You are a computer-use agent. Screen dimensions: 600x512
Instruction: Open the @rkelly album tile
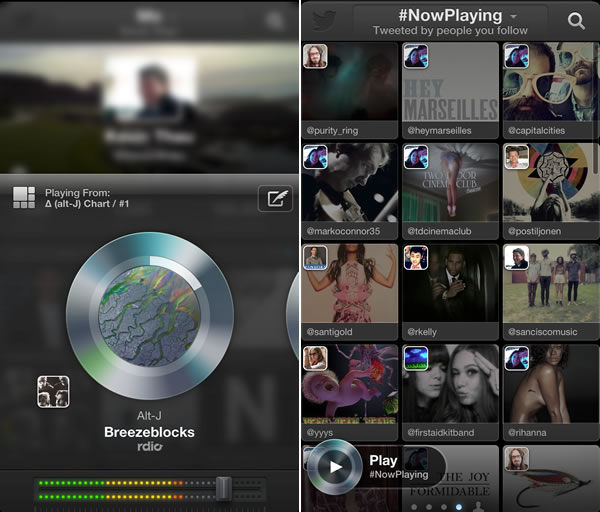pos(450,292)
